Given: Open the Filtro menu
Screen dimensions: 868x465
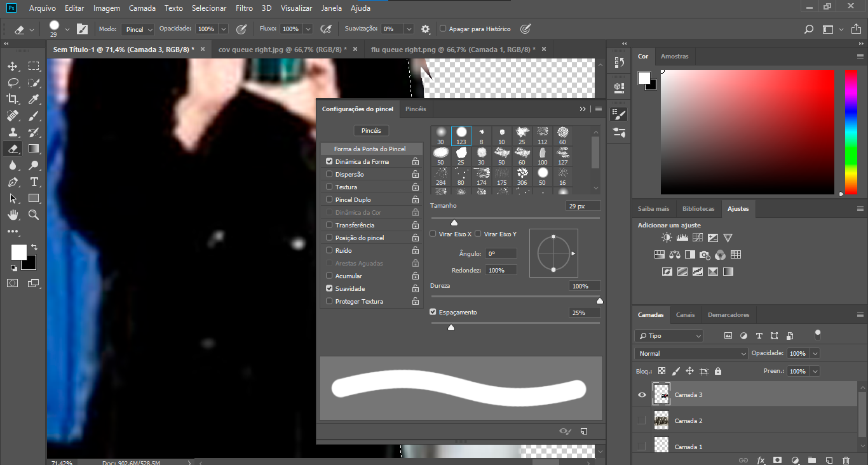Looking at the screenshot, I should tap(244, 8).
